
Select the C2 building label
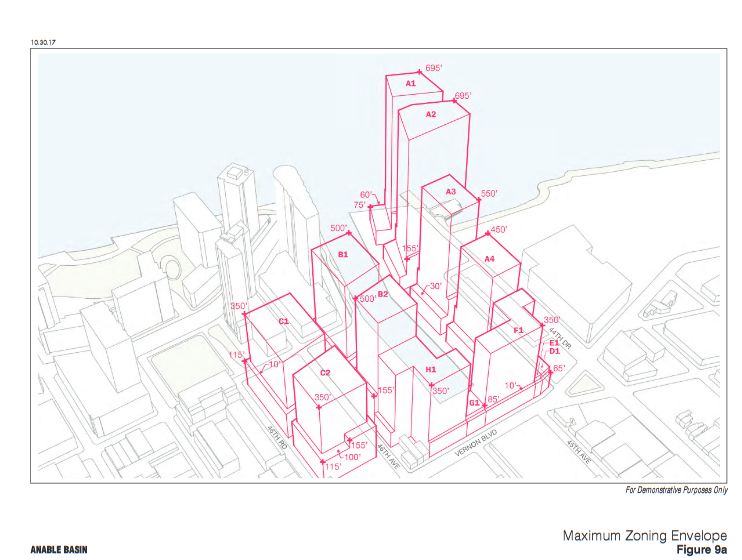pyautogui.click(x=325, y=373)
